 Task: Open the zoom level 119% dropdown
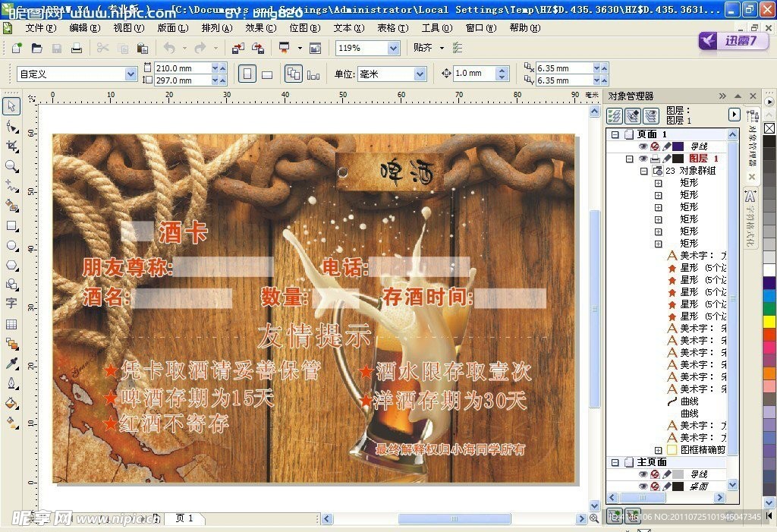click(x=394, y=48)
